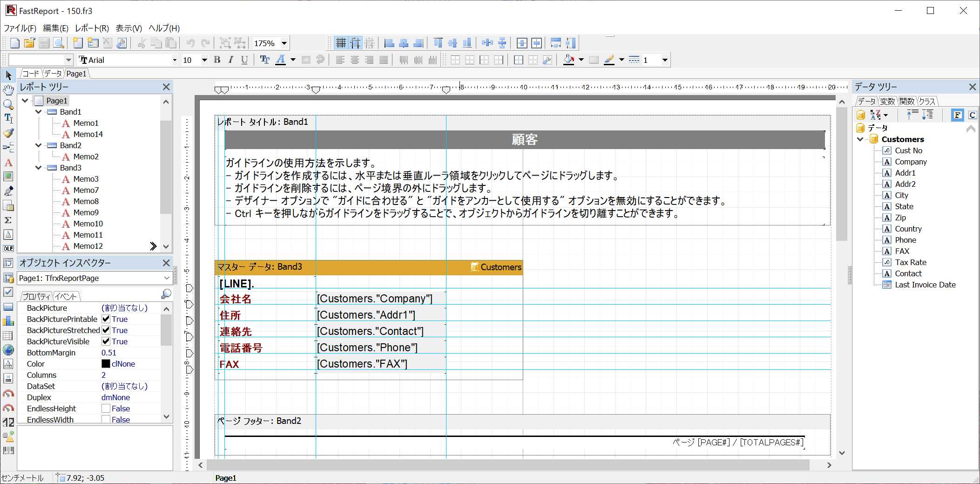Click the clNone Color swatch
This screenshot has width=980, height=484.
point(106,364)
